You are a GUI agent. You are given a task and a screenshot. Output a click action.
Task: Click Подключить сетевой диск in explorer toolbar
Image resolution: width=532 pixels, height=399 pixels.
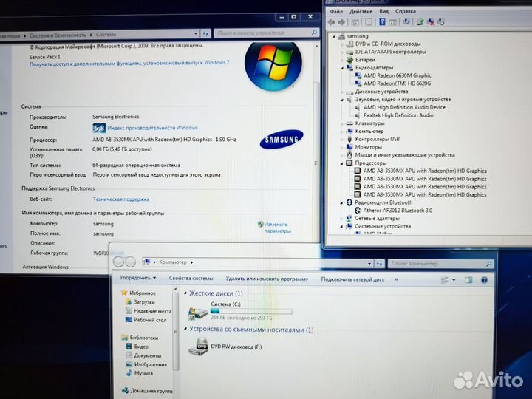point(352,279)
